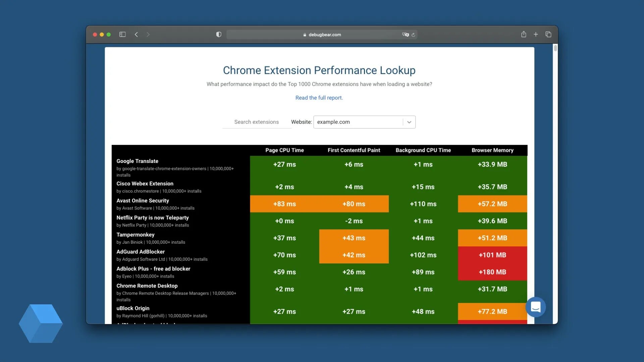
Task: Click Avast's +110 ms background CPU cell
Action: pos(423,204)
